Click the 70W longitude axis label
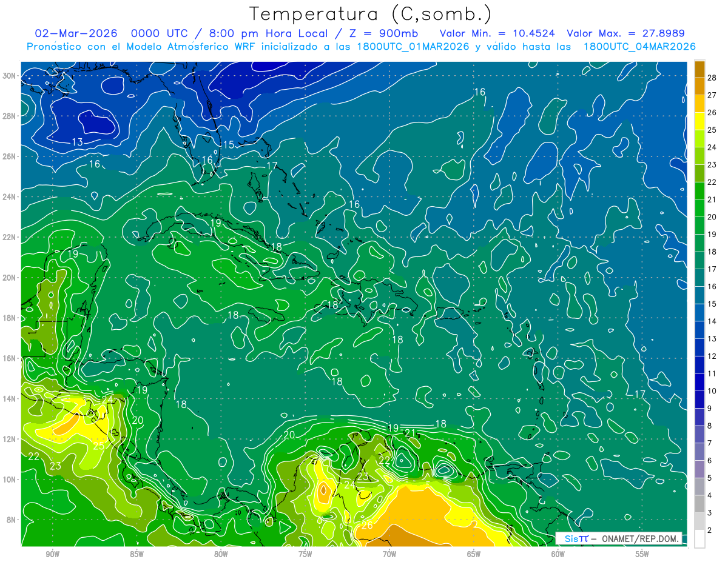This screenshot has width=728, height=562. (389, 554)
